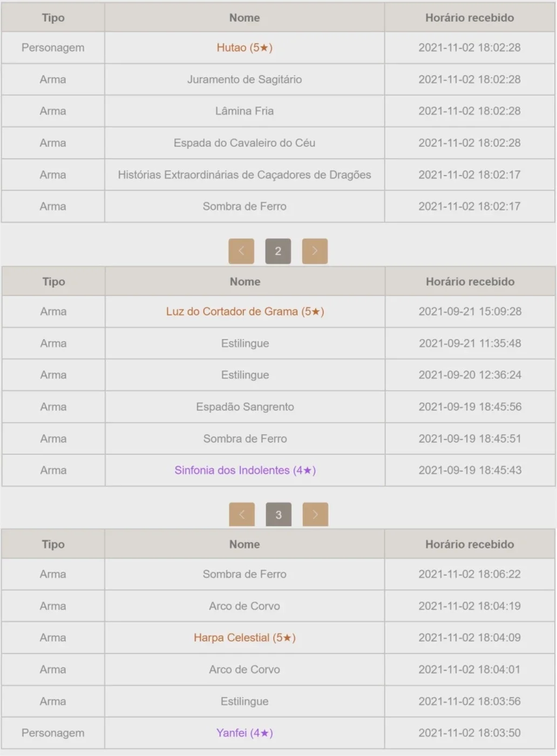Click Horário recebido header in top table

(470, 18)
